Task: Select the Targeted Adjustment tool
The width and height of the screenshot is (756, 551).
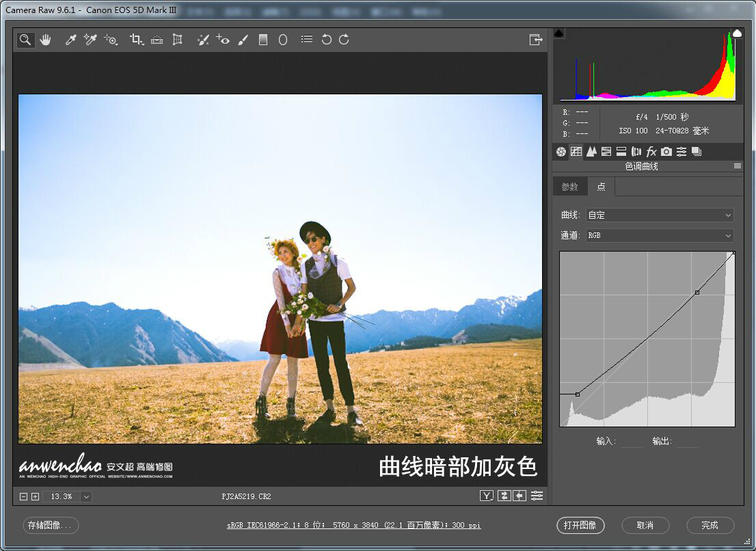Action: (x=111, y=40)
